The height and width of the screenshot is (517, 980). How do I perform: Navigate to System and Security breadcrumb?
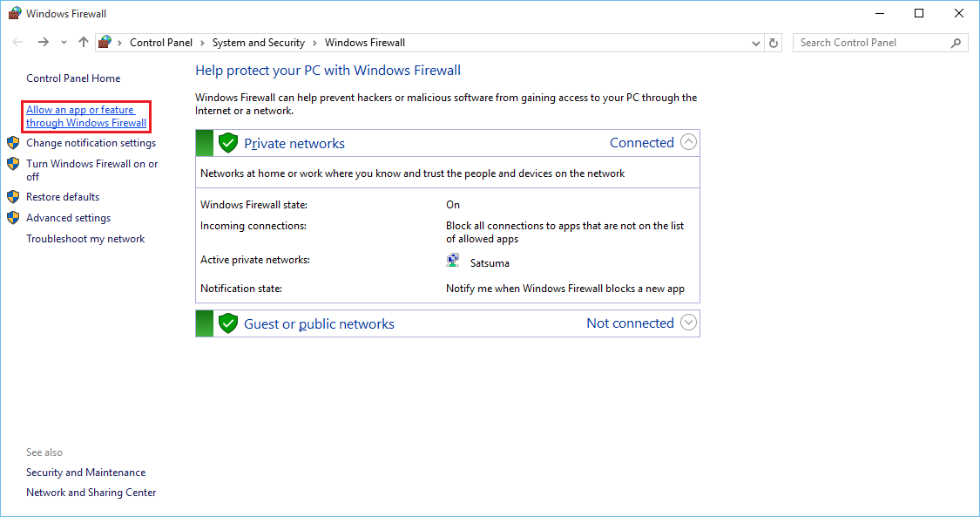[x=258, y=42]
